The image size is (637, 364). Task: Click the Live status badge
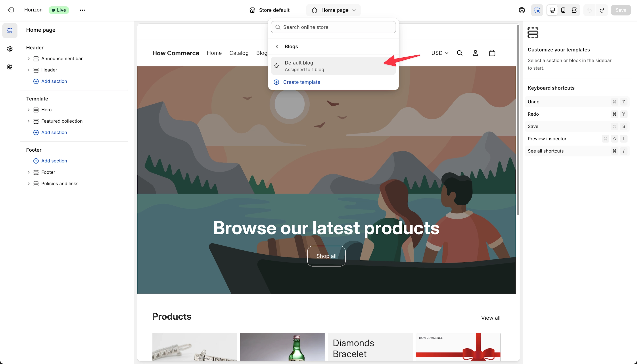tap(59, 10)
